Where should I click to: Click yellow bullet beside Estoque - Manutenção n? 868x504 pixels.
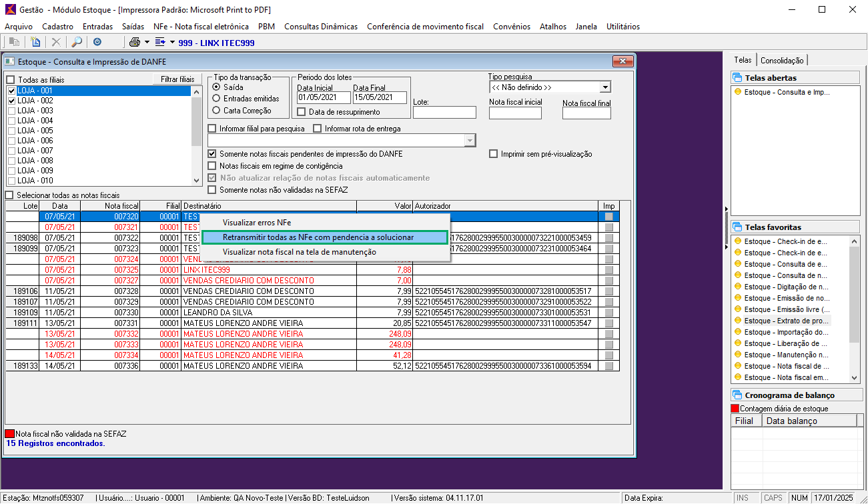738,355
